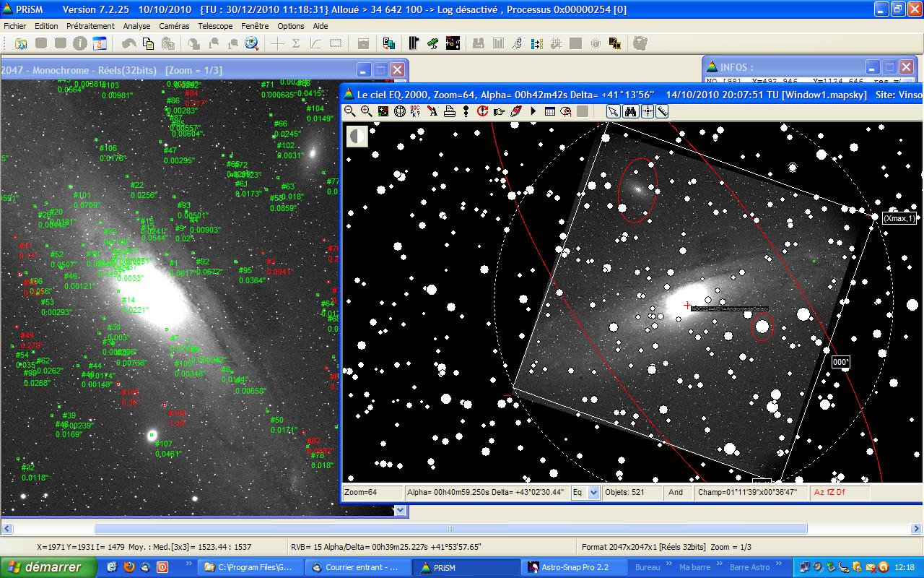Open the Analyse menu

(136, 26)
